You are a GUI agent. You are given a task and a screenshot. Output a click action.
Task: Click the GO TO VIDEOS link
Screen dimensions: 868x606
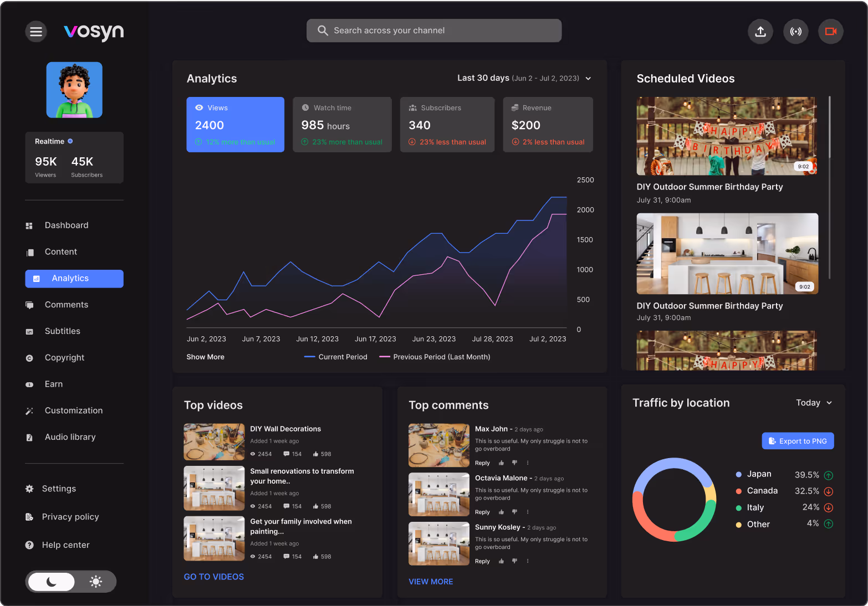tap(214, 577)
